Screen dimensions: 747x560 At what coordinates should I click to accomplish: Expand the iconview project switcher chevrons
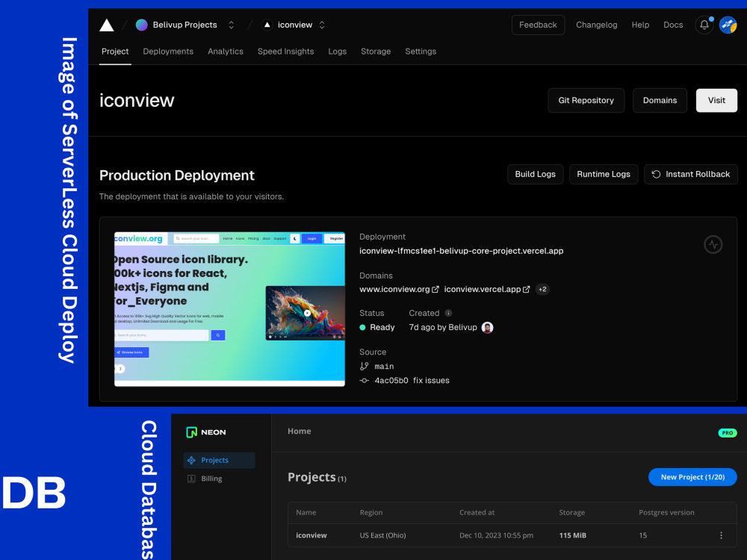(x=322, y=25)
